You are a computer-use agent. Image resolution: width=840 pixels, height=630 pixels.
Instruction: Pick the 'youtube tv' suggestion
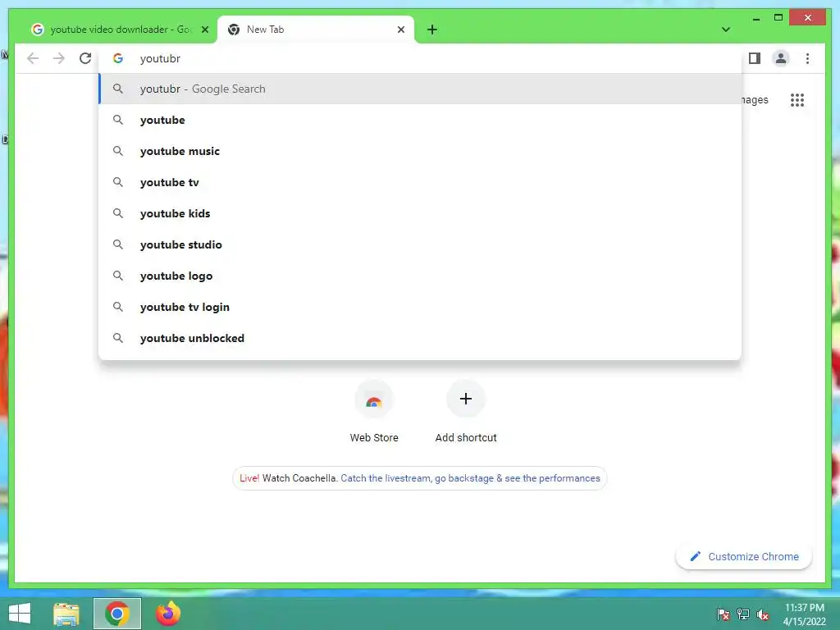click(420, 182)
